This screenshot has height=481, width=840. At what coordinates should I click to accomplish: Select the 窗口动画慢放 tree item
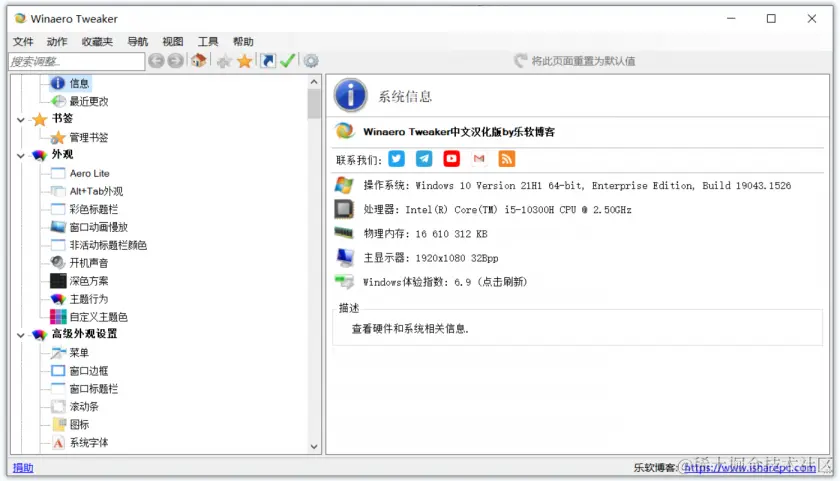(99, 227)
